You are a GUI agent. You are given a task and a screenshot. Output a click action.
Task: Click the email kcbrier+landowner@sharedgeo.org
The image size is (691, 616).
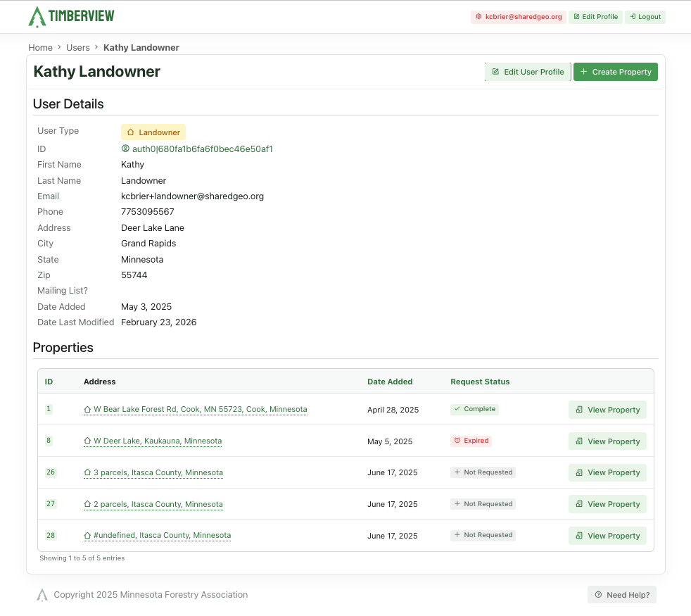193,196
